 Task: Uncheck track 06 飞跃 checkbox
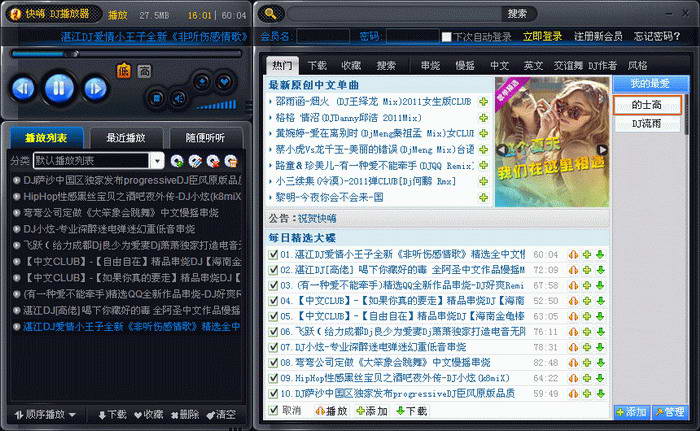click(x=273, y=332)
